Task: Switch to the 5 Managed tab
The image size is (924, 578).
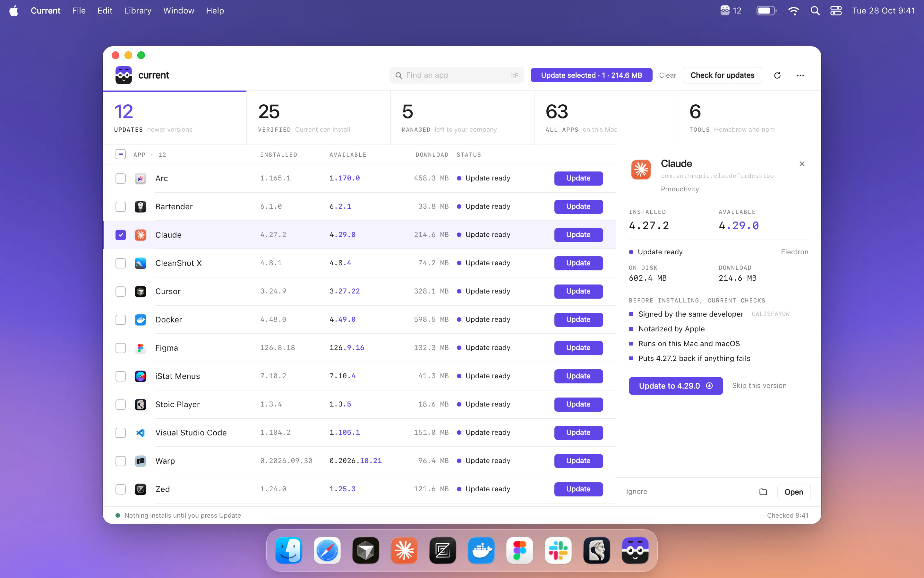Action: [462, 118]
